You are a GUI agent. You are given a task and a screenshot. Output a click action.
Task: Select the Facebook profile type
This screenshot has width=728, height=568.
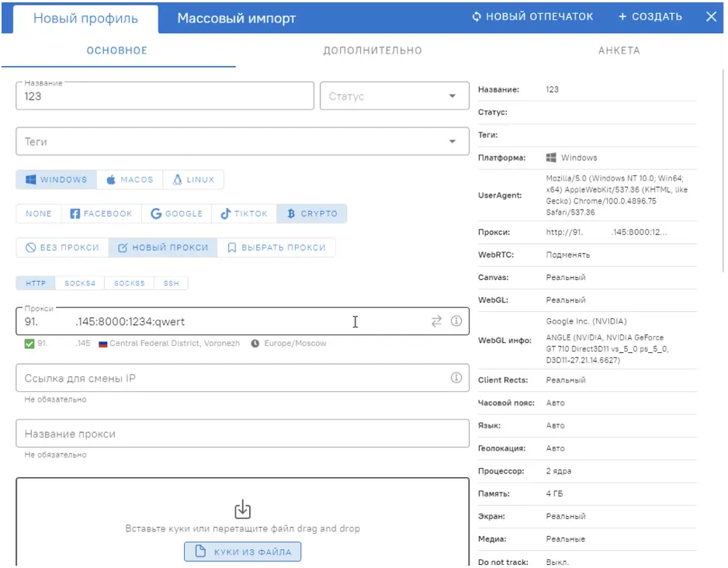(101, 213)
